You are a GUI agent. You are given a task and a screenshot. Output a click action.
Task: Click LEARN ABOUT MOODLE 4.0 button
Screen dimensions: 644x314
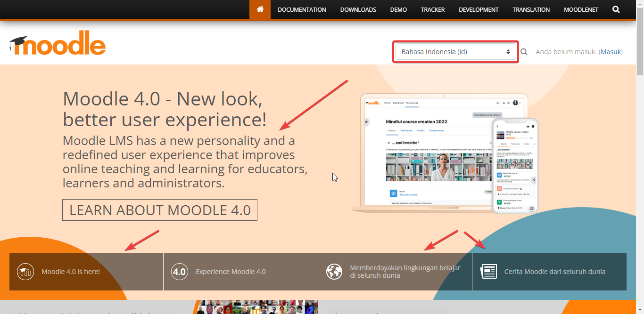point(160,210)
